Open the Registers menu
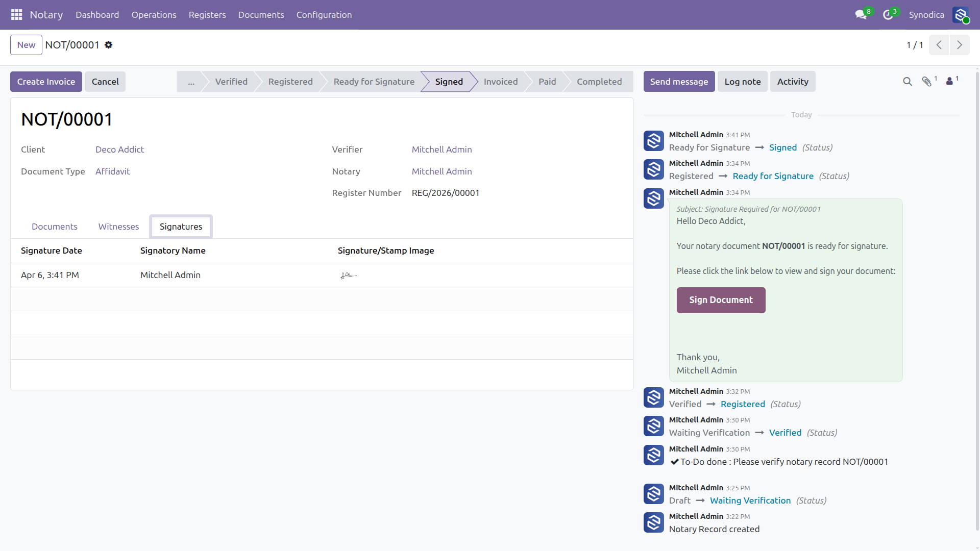The width and height of the screenshot is (980, 551). click(207, 15)
